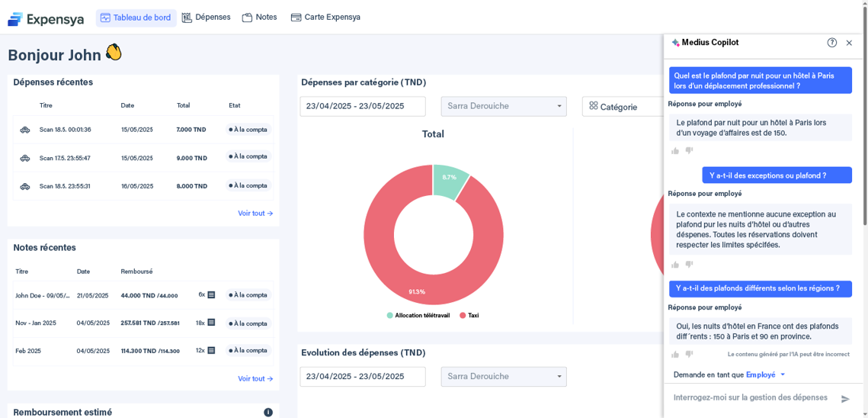Thumbs down the regional ceilings answer
This screenshot has height=418, width=868.
coord(689,354)
